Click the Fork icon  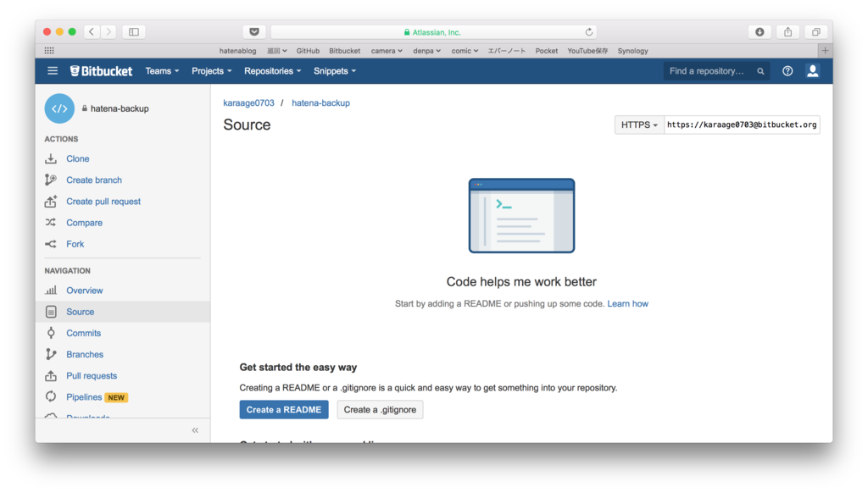(x=51, y=244)
